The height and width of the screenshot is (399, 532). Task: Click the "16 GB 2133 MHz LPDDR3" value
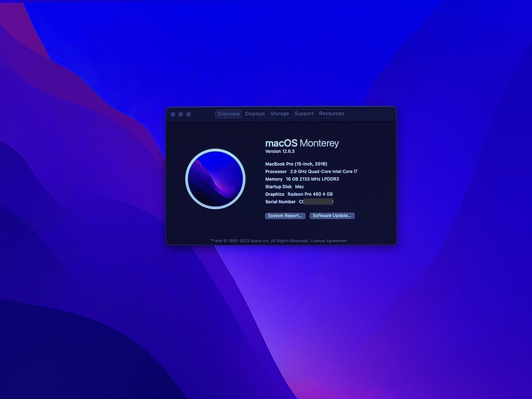click(x=312, y=179)
